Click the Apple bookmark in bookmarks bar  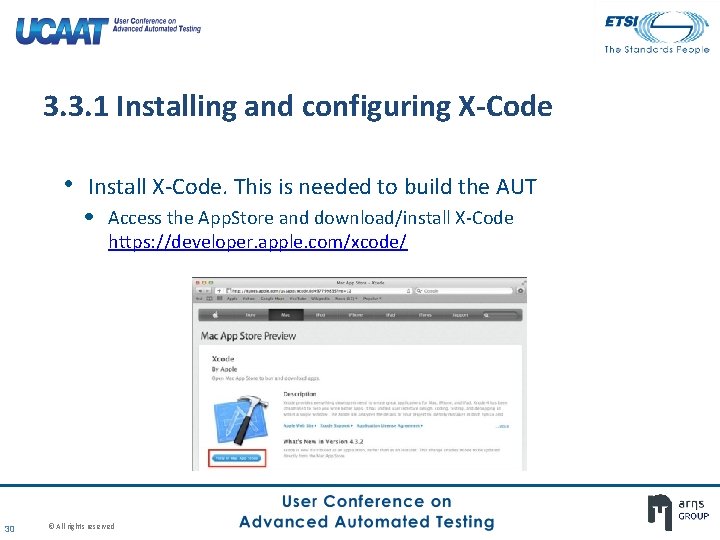pos(232,298)
